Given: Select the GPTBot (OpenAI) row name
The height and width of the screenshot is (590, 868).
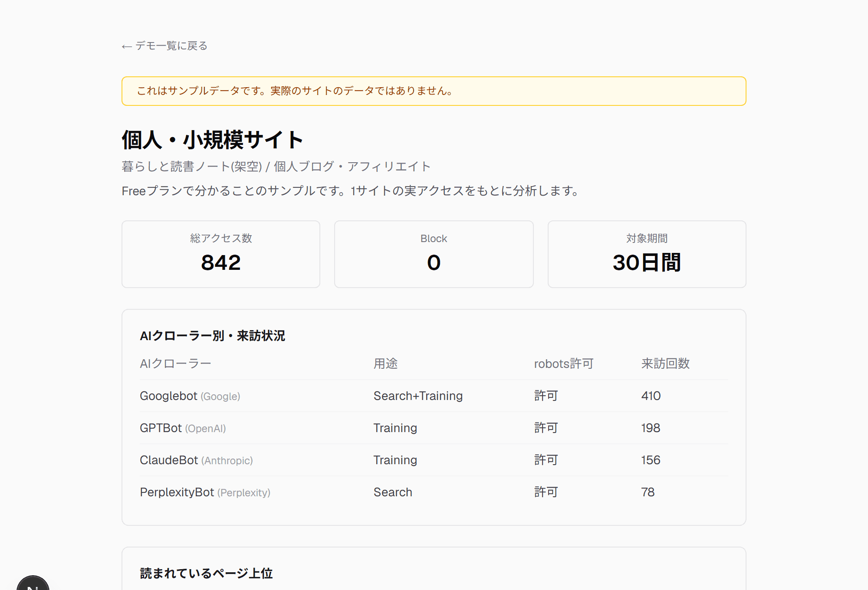Looking at the screenshot, I should pyautogui.click(x=183, y=428).
